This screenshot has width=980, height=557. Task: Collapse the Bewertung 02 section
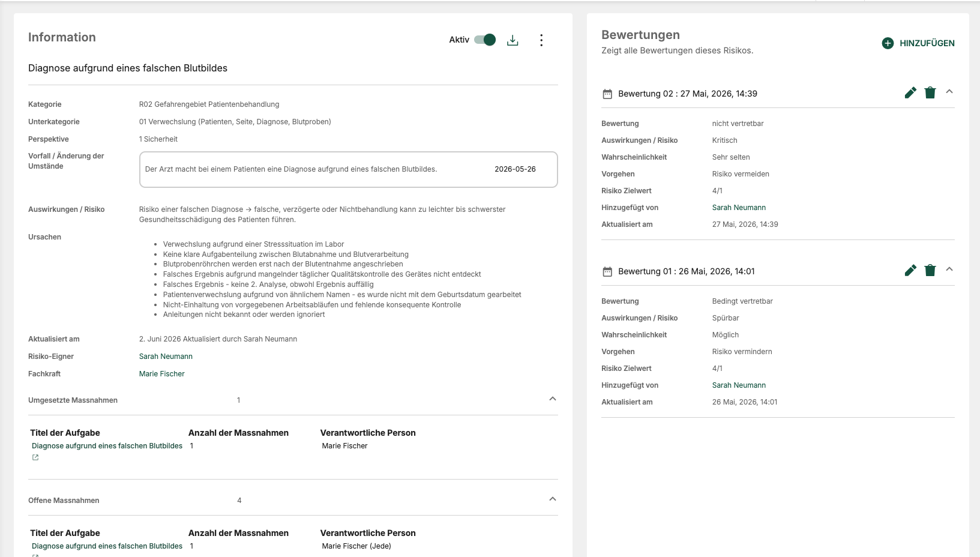(949, 92)
